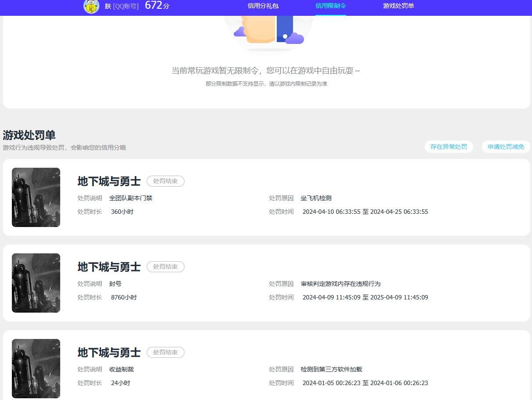
Task: Click the duration value 24小时
Action: pos(121,383)
